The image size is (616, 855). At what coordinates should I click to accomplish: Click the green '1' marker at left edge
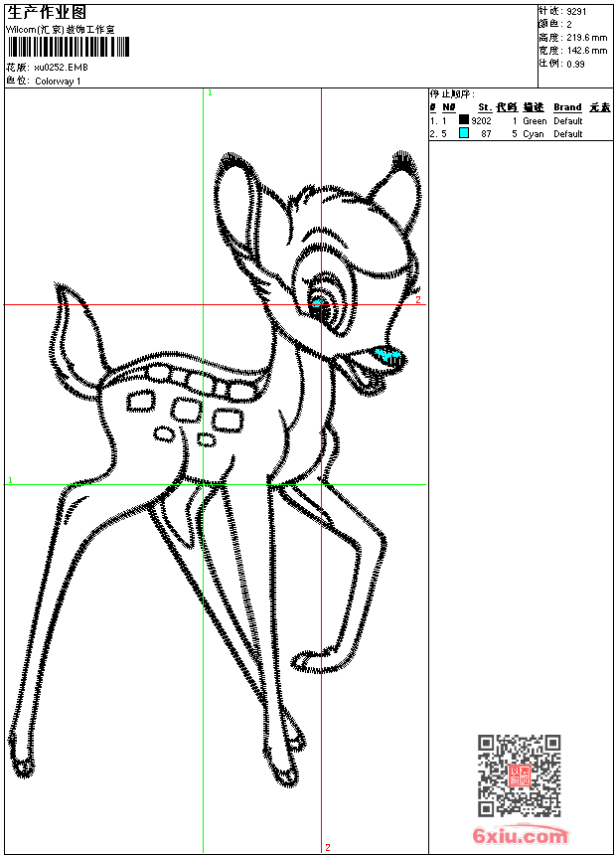click(x=10, y=480)
